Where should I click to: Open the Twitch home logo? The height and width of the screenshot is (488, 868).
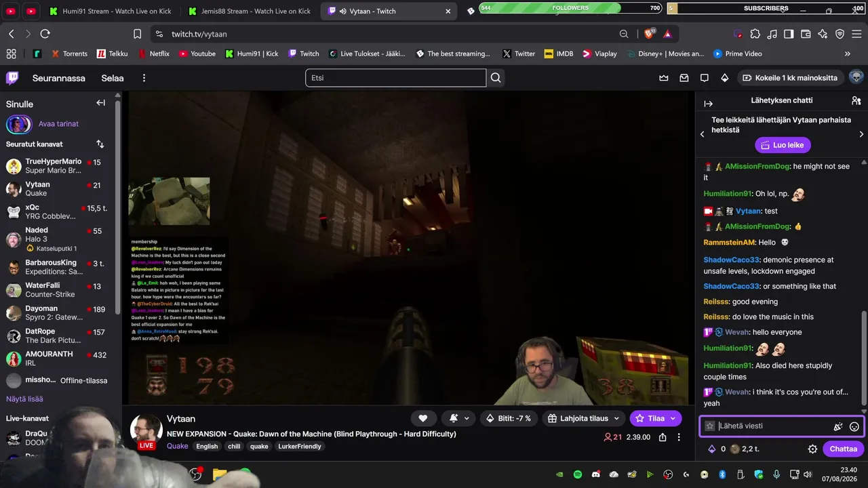pos(12,78)
